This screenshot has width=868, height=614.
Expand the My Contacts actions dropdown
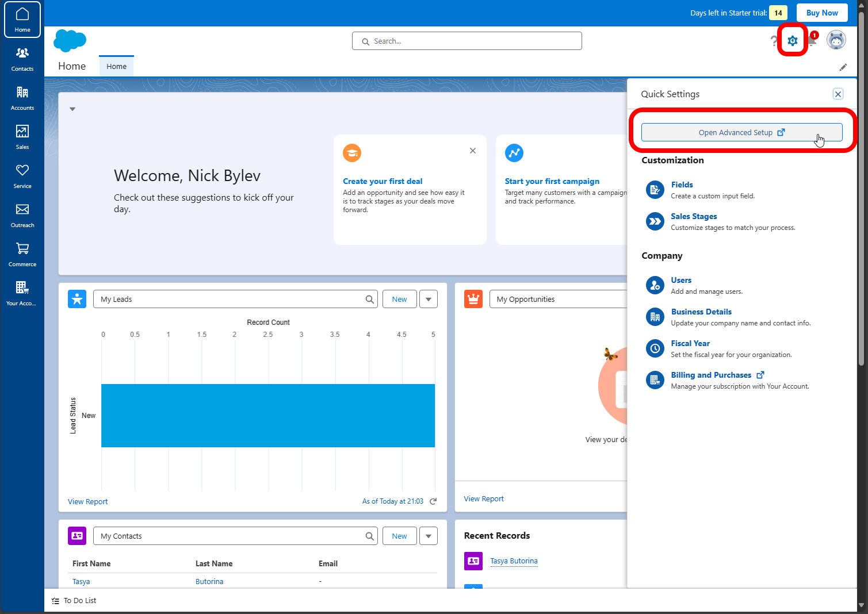[x=429, y=536]
